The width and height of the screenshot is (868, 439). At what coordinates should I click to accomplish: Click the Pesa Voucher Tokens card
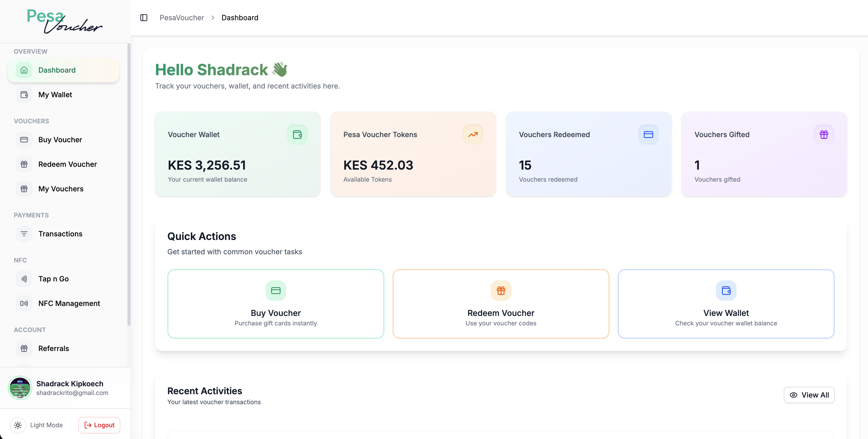point(413,154)
